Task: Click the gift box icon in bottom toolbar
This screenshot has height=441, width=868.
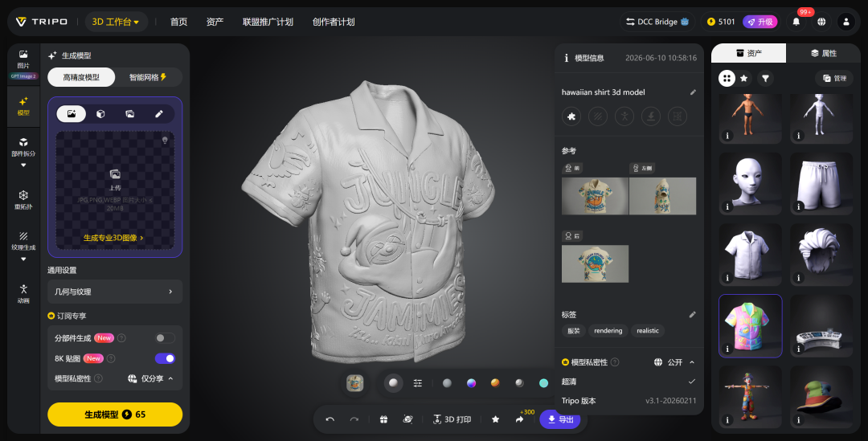Action: (x=383, y=419)
